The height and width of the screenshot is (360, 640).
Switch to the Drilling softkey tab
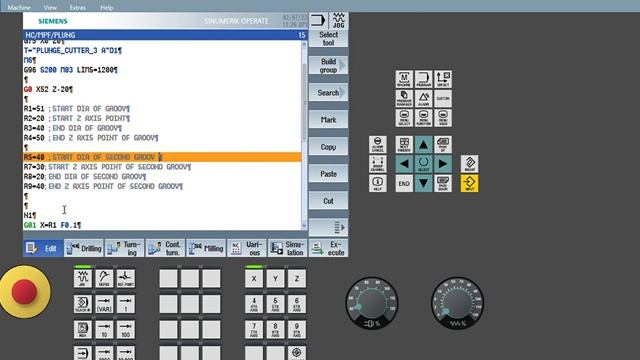pyautogui.click(x=84, y=248)
